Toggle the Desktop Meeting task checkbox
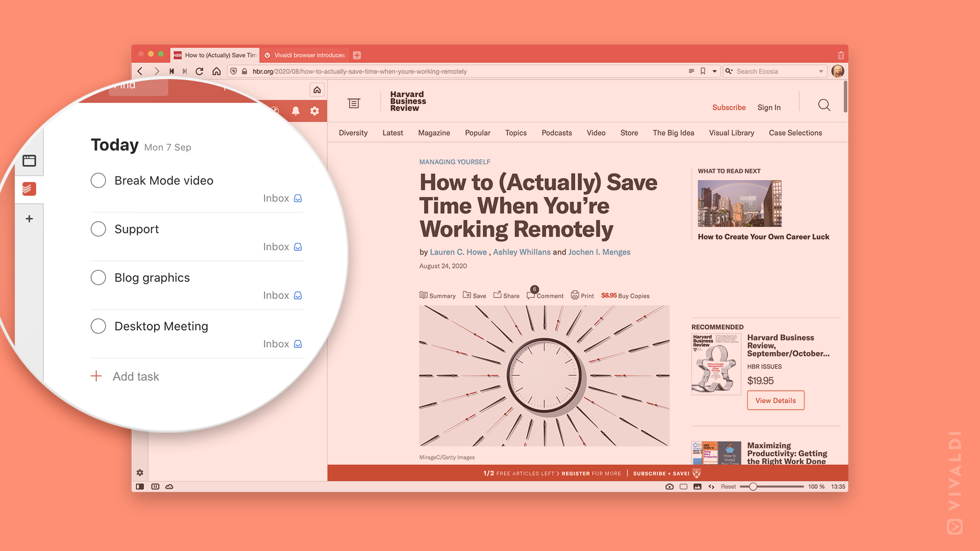The image size is (980, 551). (99, 327)
